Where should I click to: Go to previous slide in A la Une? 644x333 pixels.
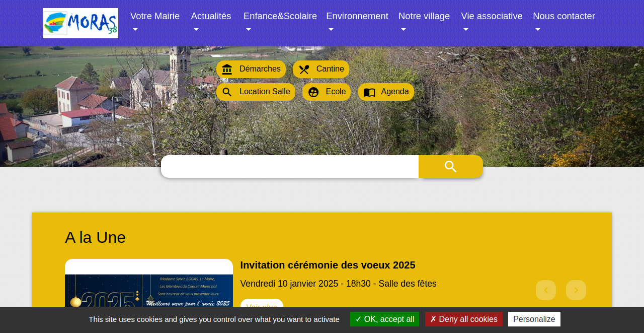pos(545,290)
